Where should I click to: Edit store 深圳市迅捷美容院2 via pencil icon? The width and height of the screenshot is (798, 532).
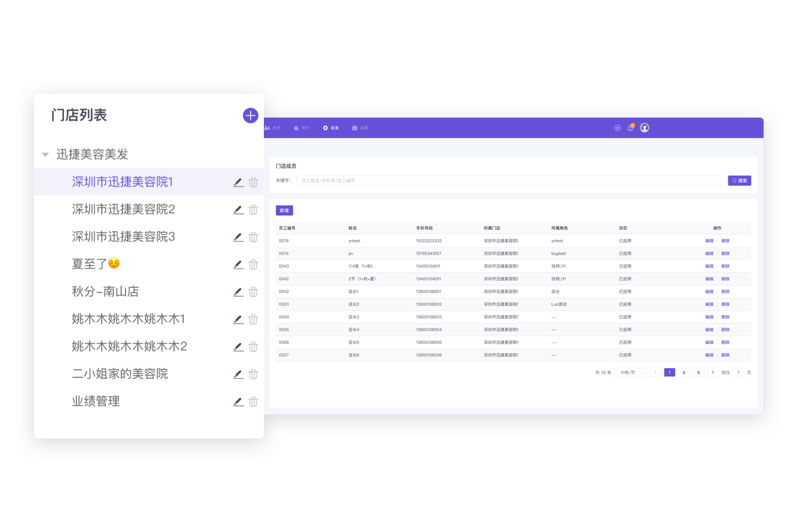click(238, 210)
